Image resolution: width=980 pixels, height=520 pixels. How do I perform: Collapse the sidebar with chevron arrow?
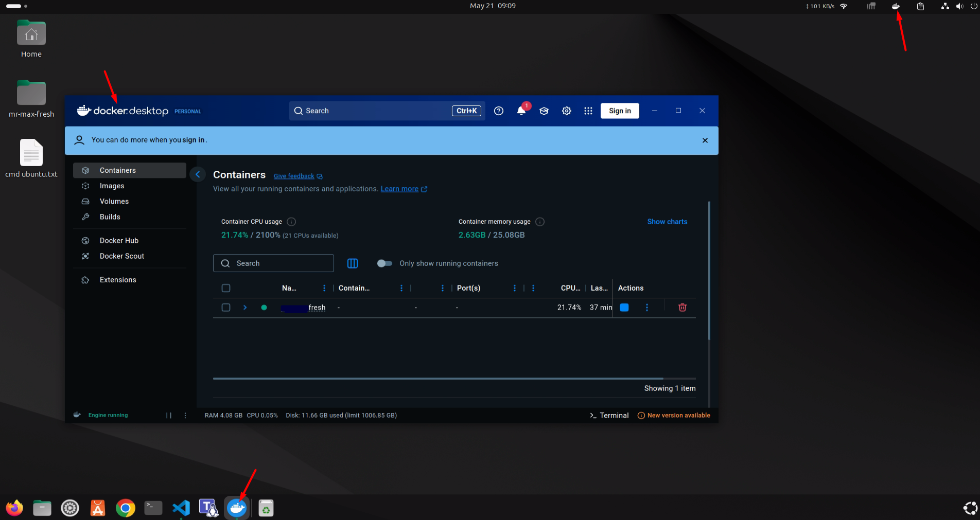coord(198,174)
